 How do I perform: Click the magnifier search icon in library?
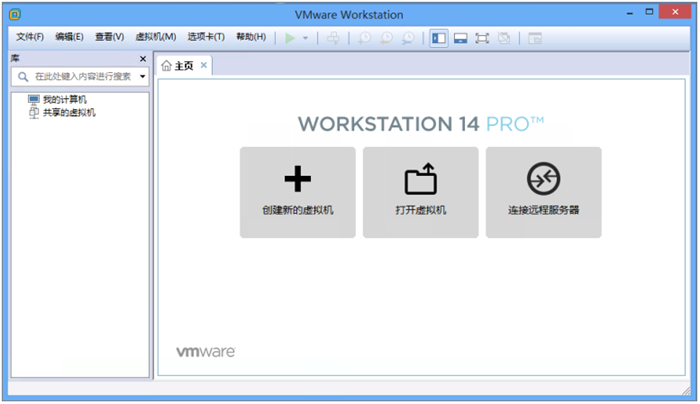(23, 77)
